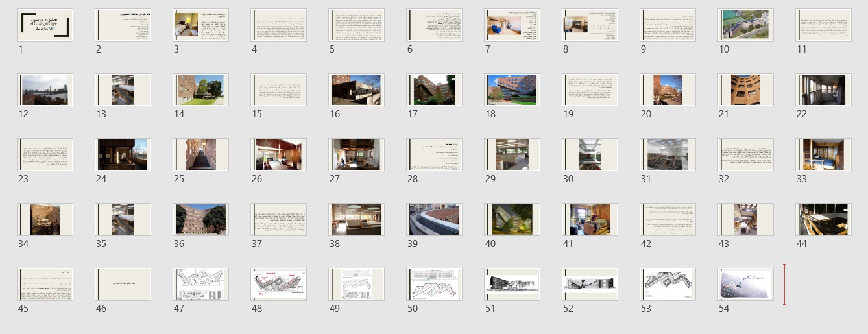Click slide 10 aerial campus view thumbnail

coord(745,25)
